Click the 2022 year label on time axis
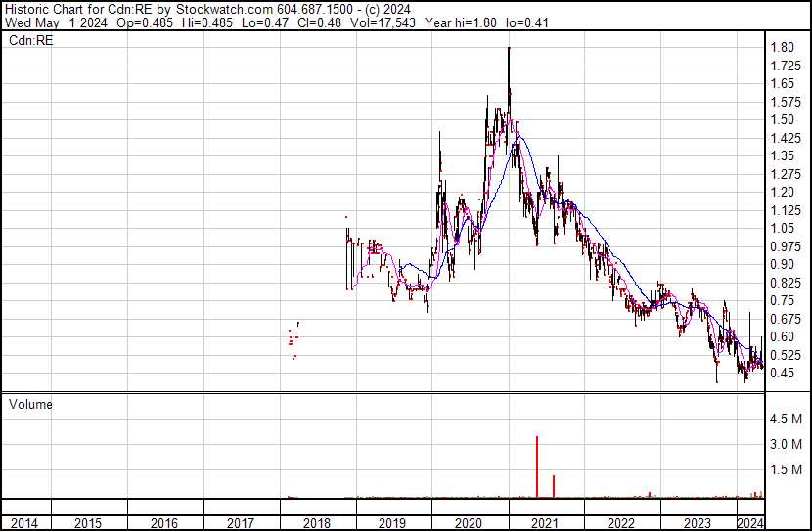Image resolution: width=812 pixels, height=531 pixels. 621,523
